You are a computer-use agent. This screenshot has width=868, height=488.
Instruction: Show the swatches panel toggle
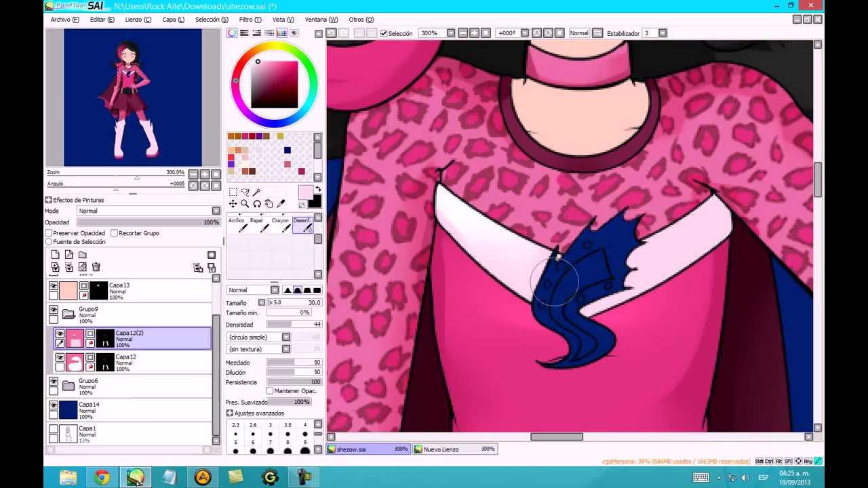click(x=282, y=33)
